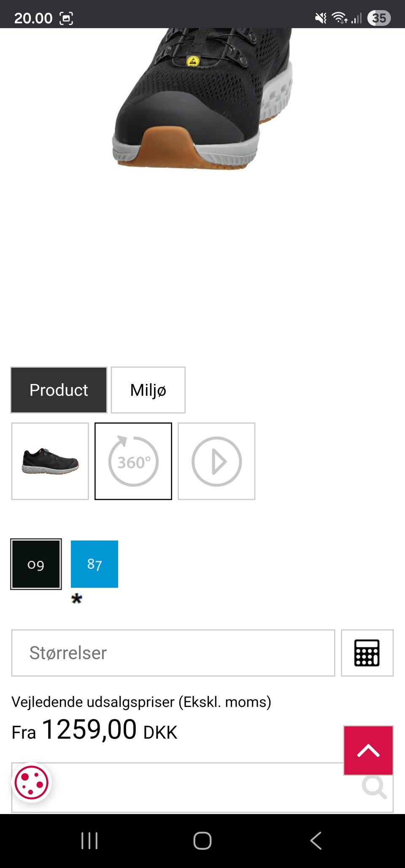Tap the search magnifier icon
The height and width of the screenshot is (868, 405).
374,787
